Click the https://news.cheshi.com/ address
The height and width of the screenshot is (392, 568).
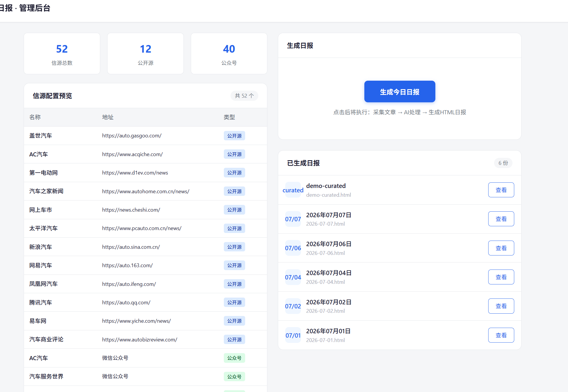(x=131, y=210)
